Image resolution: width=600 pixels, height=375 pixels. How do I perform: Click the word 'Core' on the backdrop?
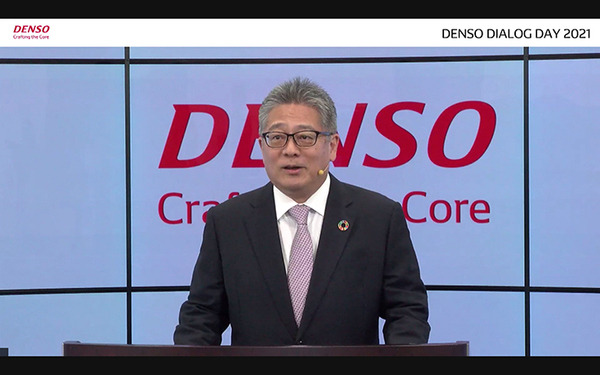[x=447, y=208]
